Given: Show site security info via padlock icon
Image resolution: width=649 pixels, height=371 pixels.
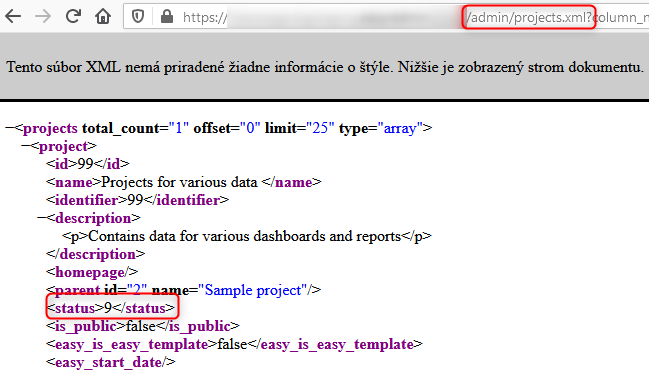Looking at the screenshot, I should (167, 17).
